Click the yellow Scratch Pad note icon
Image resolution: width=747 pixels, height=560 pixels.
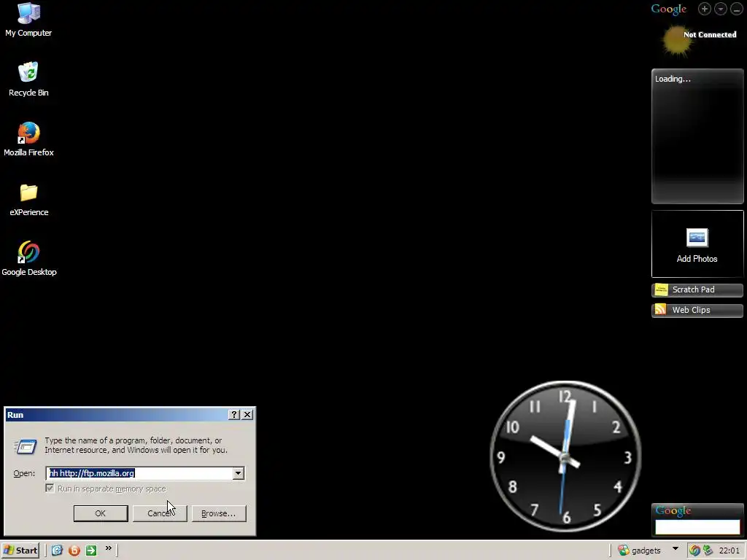tap(661, 289)
